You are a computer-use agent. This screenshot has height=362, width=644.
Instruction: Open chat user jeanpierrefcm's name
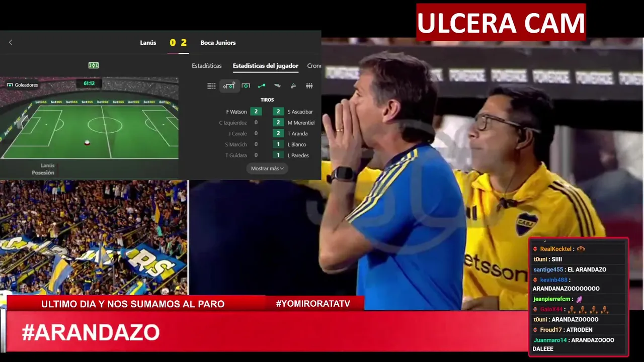tap(551, 299)
